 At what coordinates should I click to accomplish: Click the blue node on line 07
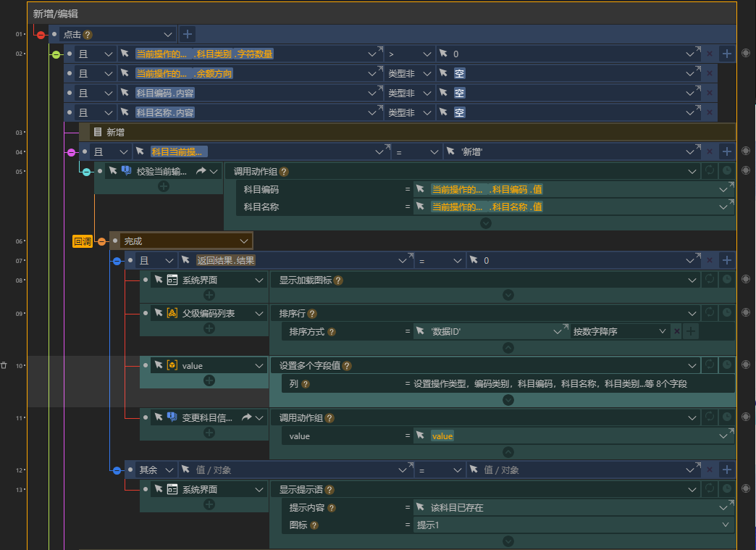coord(117,261)
